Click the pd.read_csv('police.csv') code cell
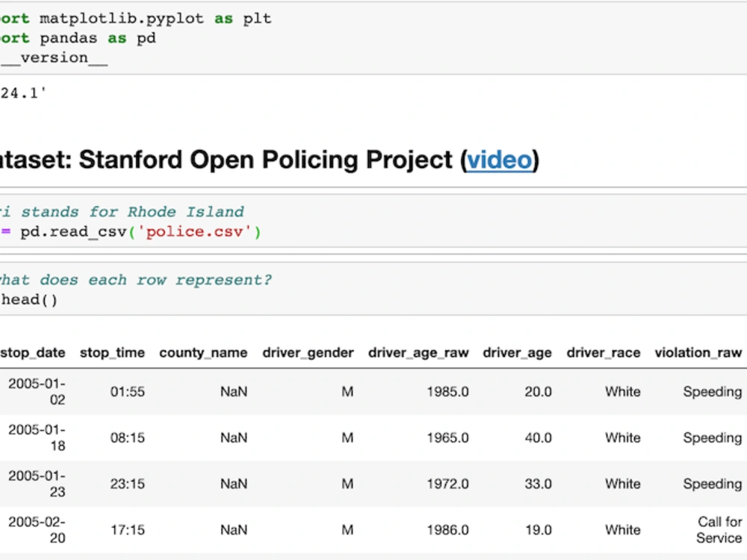The image size is (747, 560). point(373,221)
